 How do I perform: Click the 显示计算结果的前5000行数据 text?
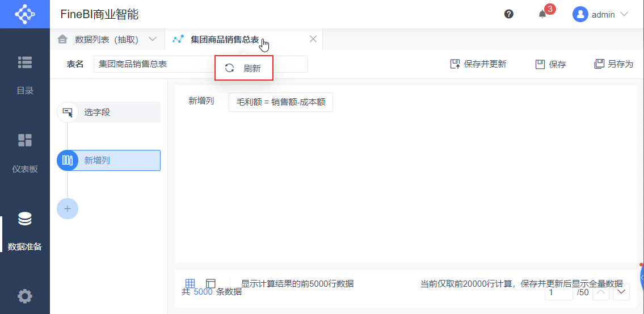click(297, 283)
